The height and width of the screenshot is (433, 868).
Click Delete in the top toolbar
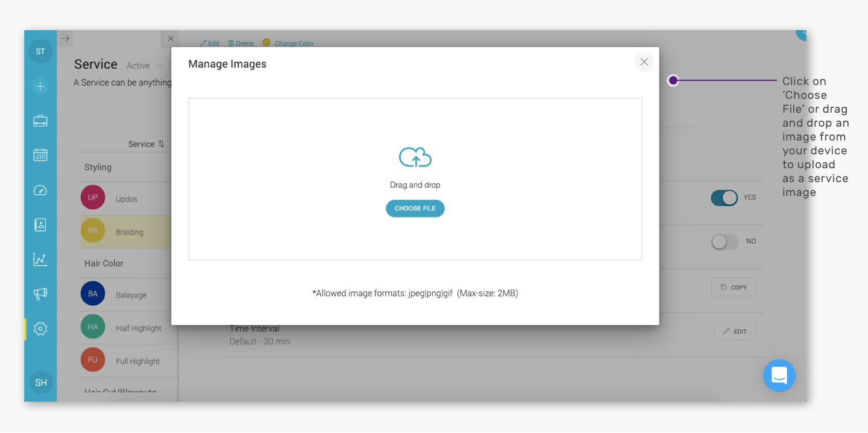[241, 43]
